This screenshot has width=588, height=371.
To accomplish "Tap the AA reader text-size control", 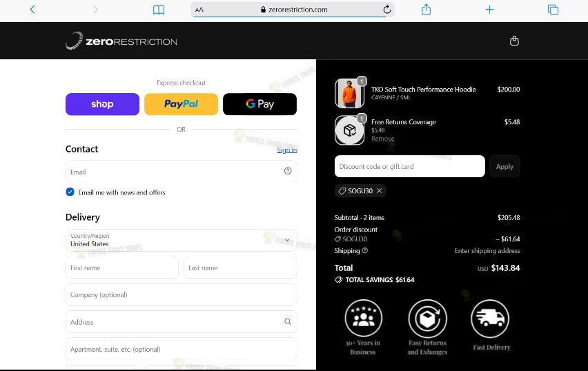I will pos(199,10).
